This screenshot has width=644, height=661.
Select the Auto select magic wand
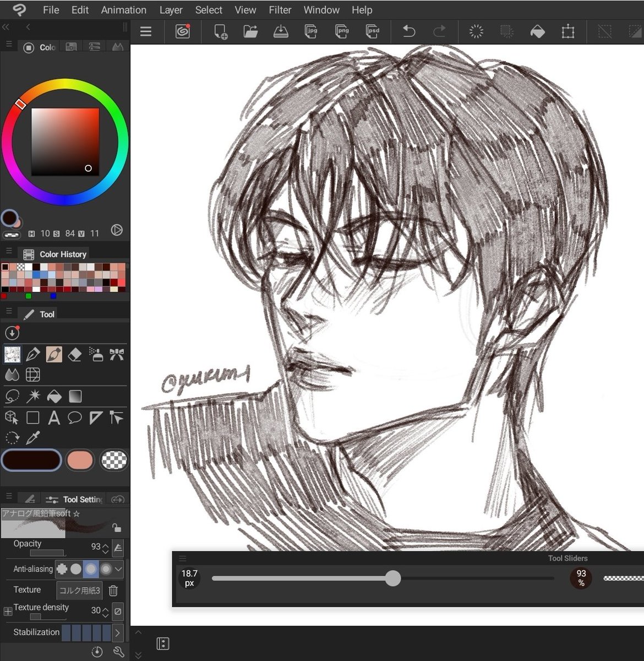[x=33, y=396]
